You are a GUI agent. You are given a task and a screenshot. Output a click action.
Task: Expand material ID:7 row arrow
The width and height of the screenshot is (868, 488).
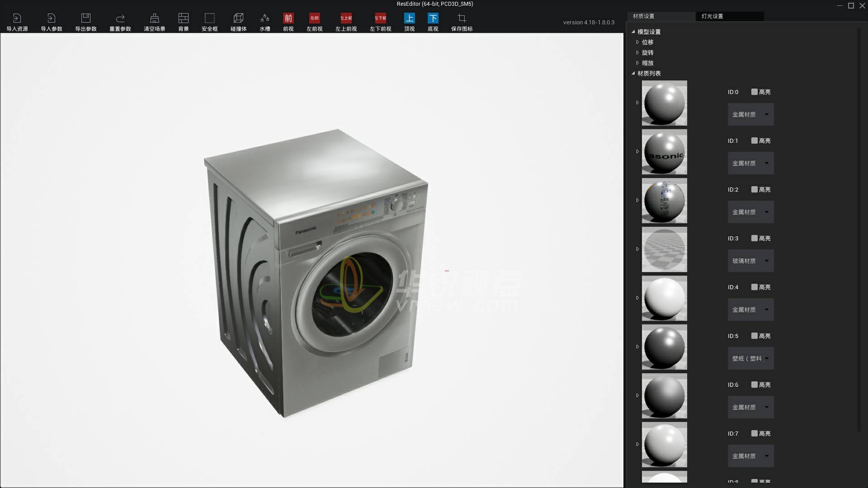click(x=638, y=444)
